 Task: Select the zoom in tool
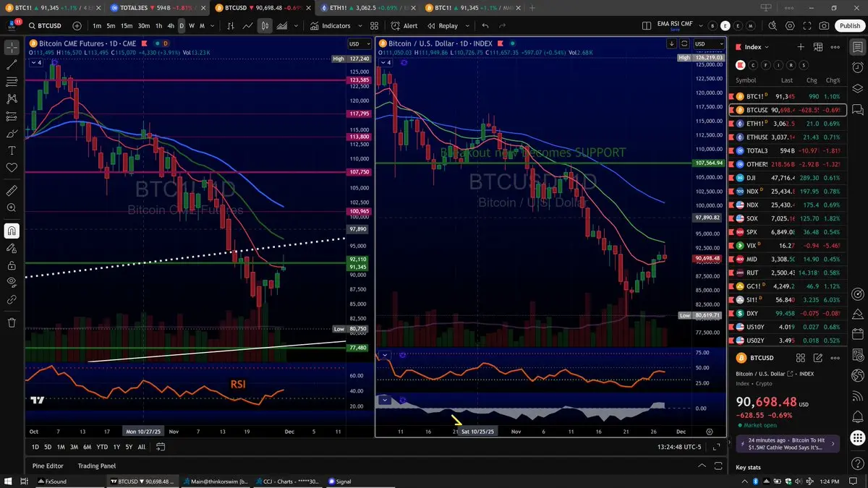(12, 208)
